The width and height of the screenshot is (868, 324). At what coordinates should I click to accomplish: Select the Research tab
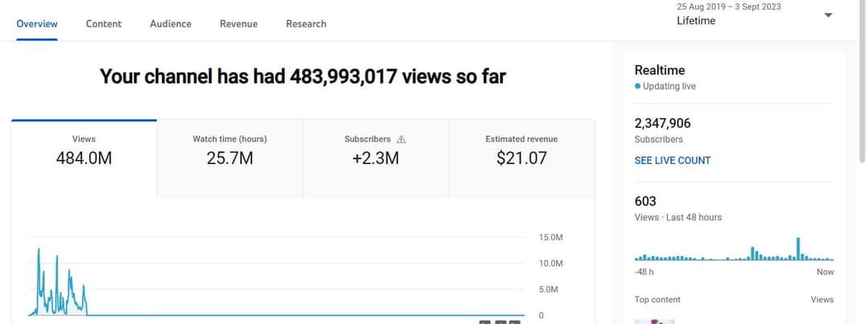(x=306, y=23)
